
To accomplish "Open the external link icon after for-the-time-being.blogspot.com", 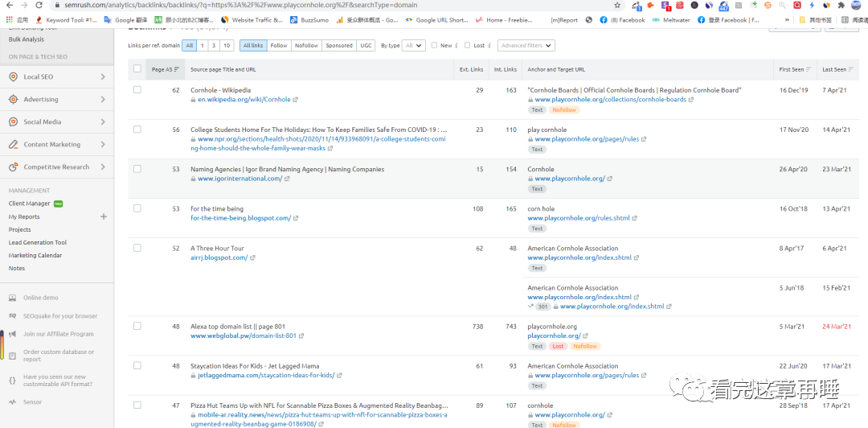I will [x=296, y=219].
